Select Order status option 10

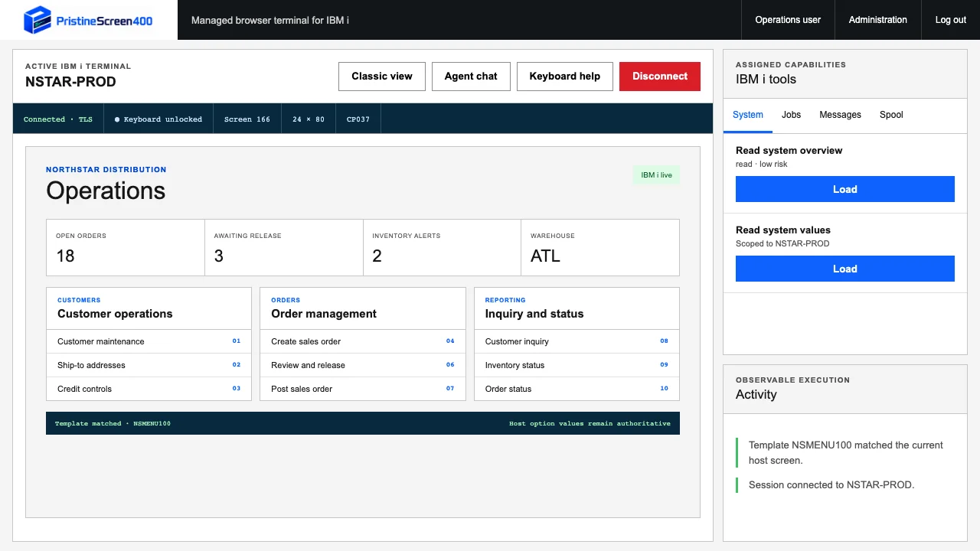[577, 389]
